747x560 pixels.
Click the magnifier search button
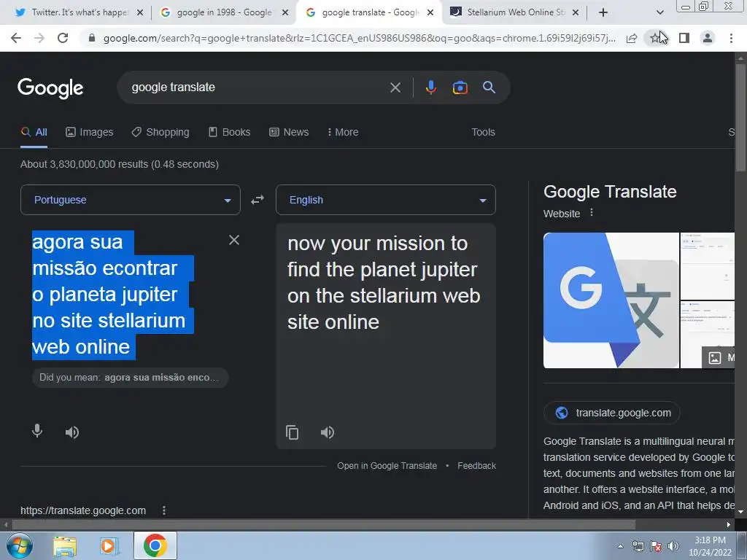click(489, 87)
